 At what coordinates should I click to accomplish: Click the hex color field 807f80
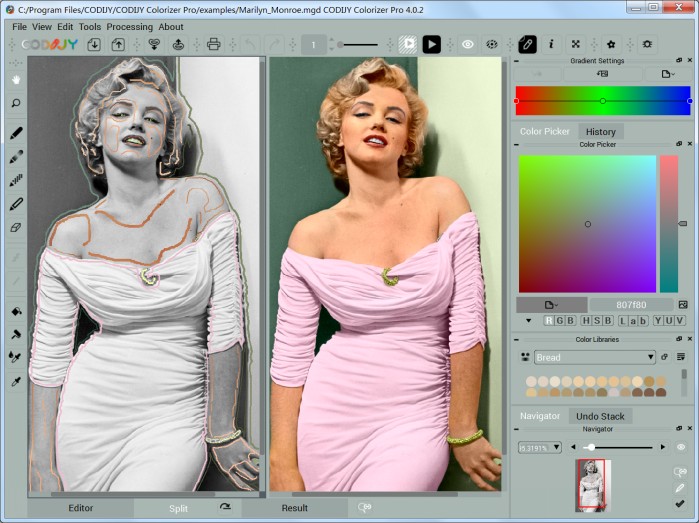[631, 305]
